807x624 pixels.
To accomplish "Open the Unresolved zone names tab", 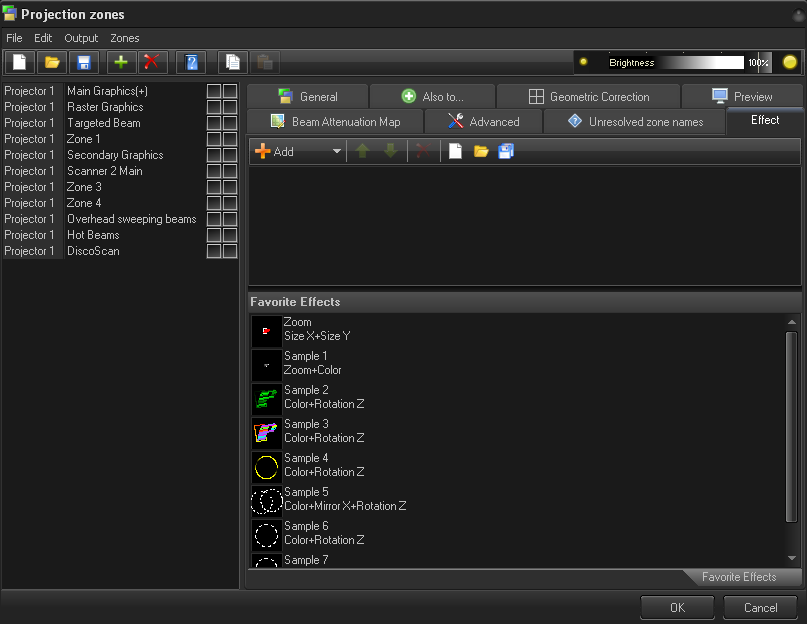I will coord(635,122).
